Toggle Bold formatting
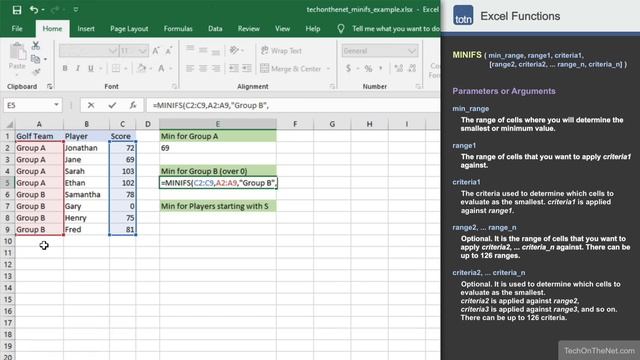 pos(65,69)
